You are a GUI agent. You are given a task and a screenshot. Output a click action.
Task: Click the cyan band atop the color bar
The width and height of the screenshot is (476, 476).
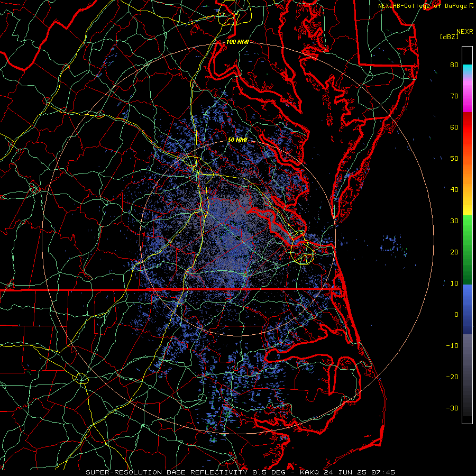(x=467, y=69)
